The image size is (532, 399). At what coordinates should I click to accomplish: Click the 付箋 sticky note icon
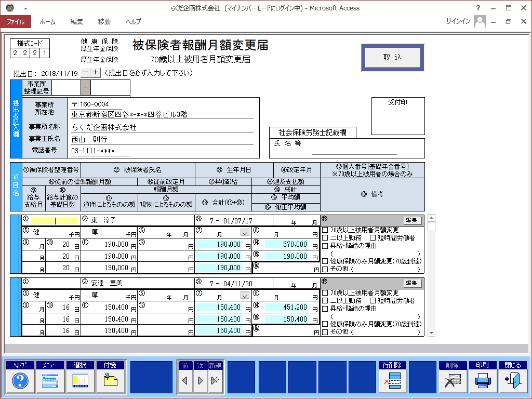110,381
